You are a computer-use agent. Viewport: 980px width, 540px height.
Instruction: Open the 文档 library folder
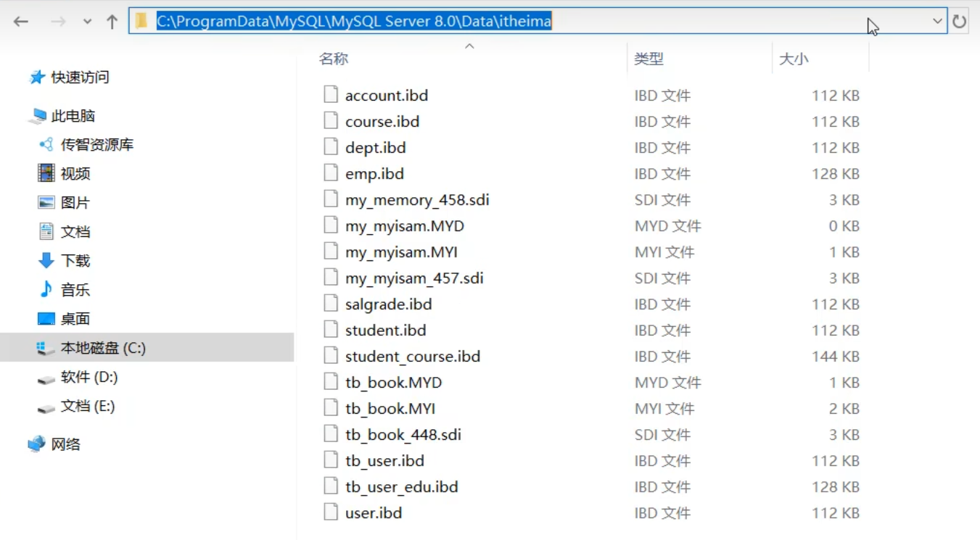click(x=64, y=232)
